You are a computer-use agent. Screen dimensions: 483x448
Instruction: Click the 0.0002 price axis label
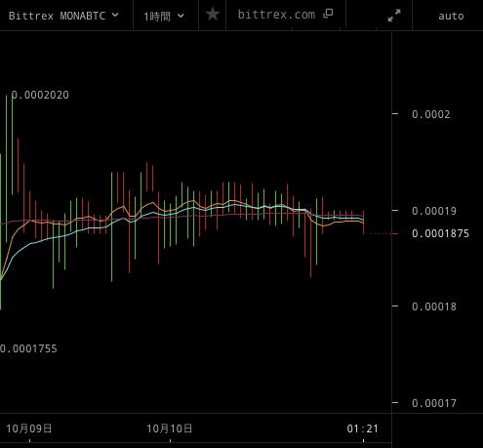(431, 114)
